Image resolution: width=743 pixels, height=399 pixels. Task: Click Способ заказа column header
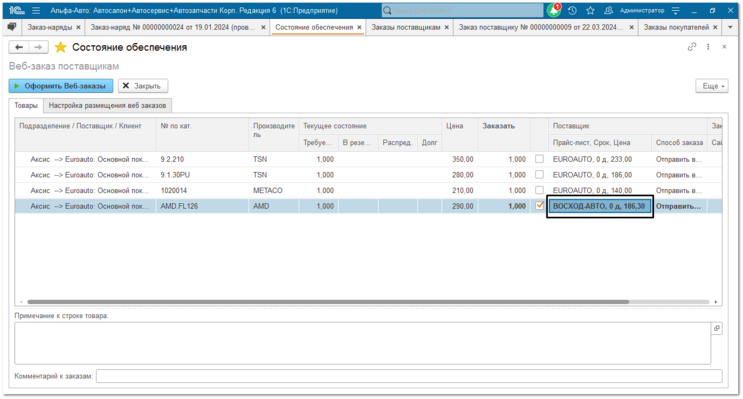pyautogui.click(x=679, y=143)
